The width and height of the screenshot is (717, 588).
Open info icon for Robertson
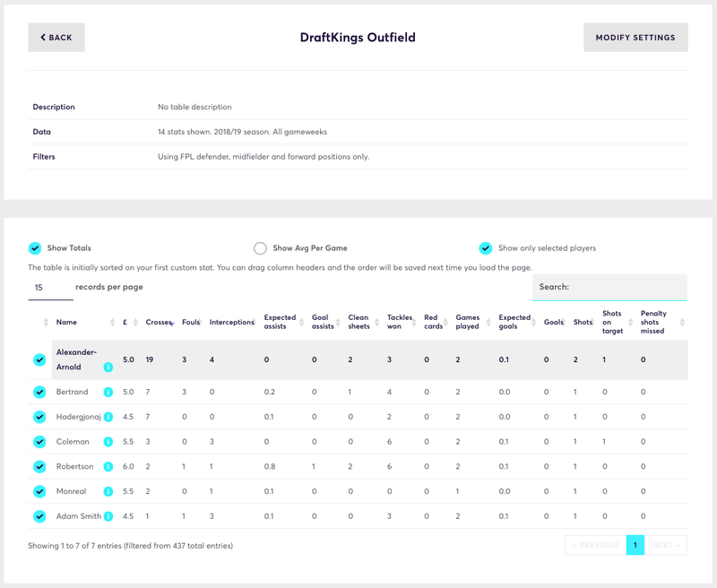[x=108, y=466]
